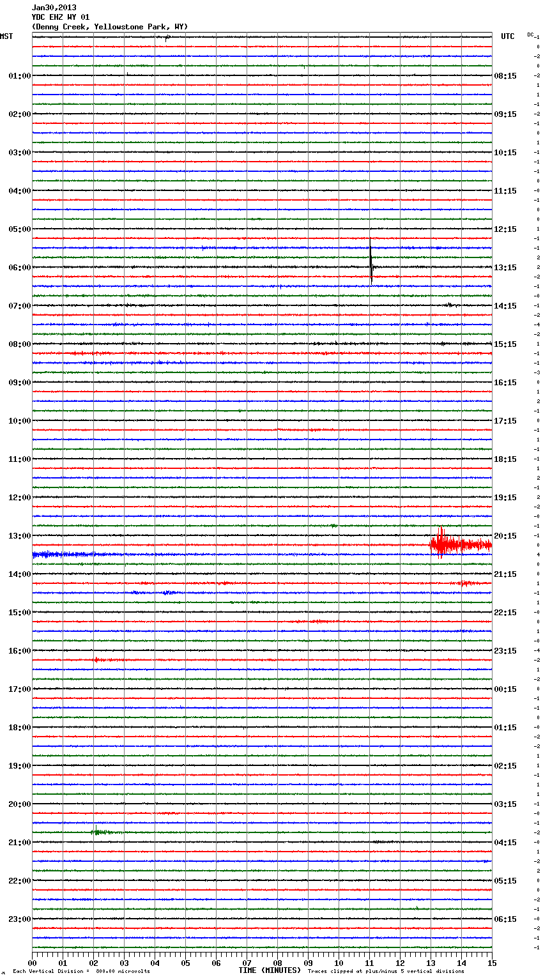Click the station code "YDC EHZ WY 01"
The image size is (543, 980).
click(x=61, y=17)
